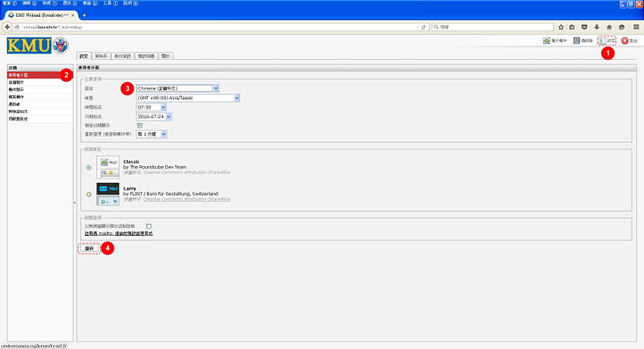
Task: Click the browser URL address field
Action: coord(220,27)
